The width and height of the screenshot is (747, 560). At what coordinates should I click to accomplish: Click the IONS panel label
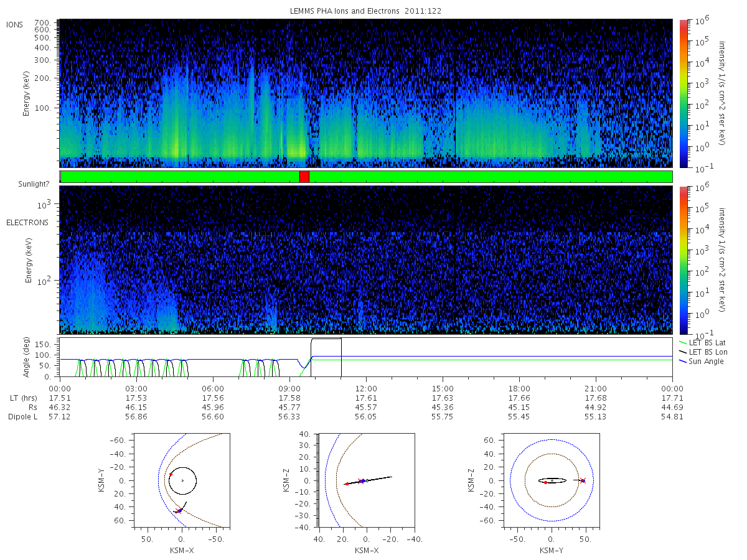pyautogui.click(x=16, y=24)
